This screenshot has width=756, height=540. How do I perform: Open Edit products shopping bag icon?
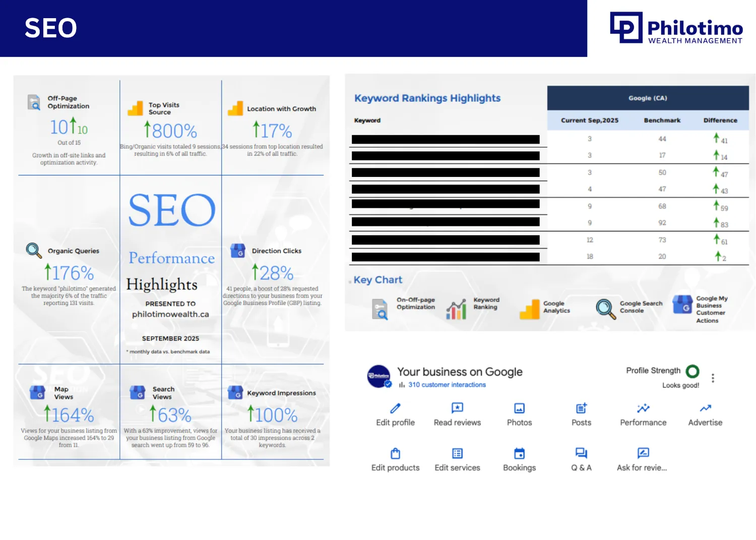point(395,453)
